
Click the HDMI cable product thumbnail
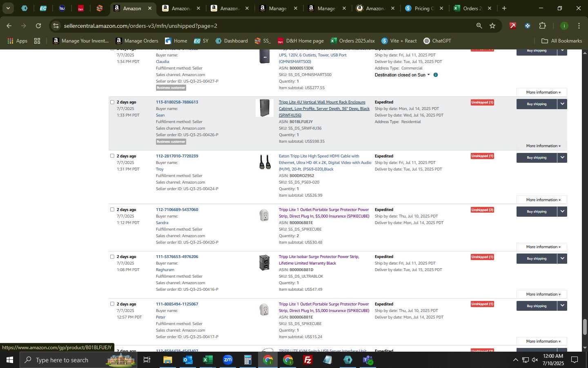click(x=265, y=162)
